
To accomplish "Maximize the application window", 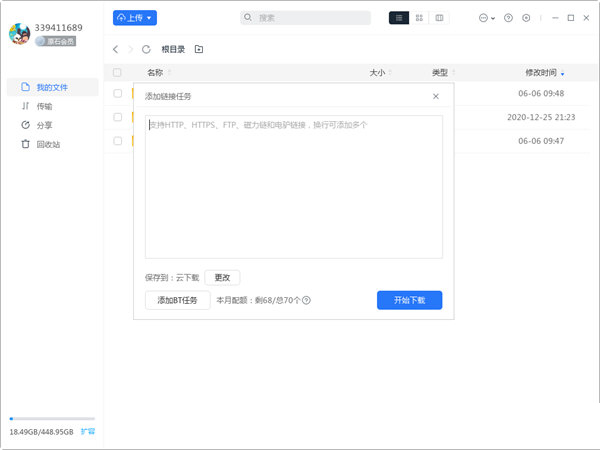I will (571, 18).
